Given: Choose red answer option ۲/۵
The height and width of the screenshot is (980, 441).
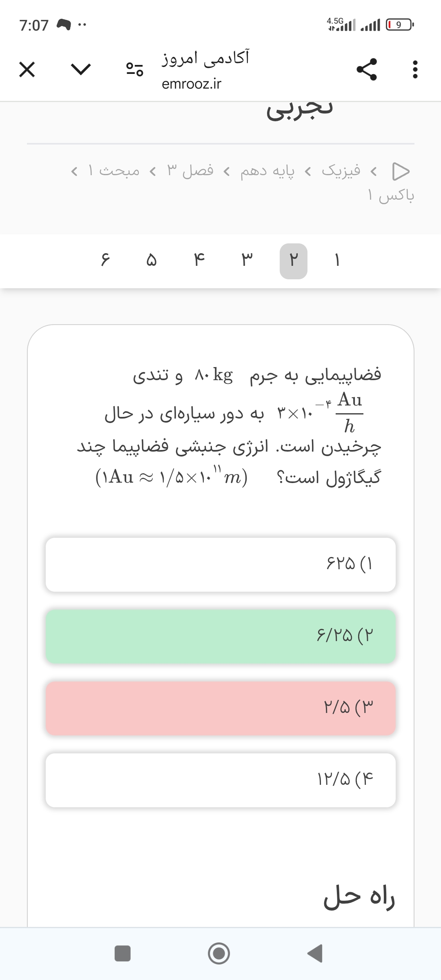Looking at the screenshot, I should pos(220,708).
